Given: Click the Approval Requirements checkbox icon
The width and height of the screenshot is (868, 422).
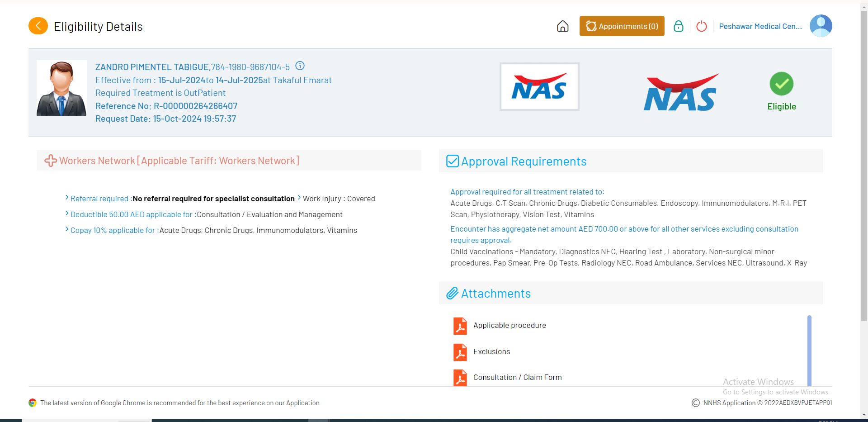Looking at the screenshot, I should (452, 161).
